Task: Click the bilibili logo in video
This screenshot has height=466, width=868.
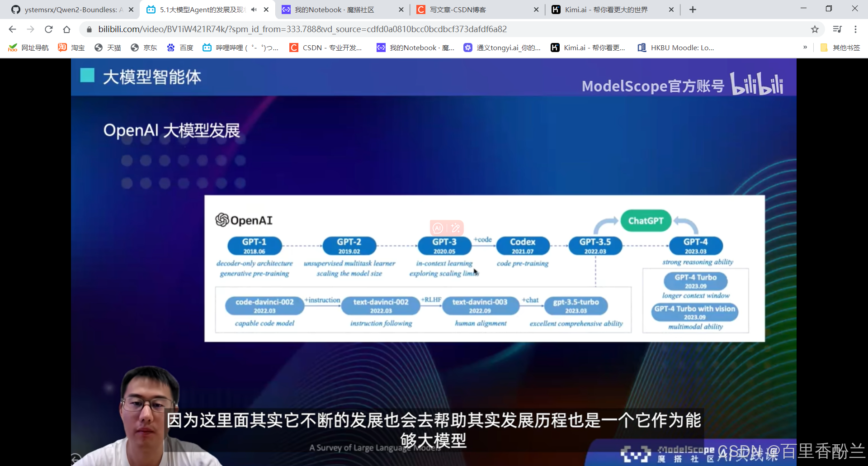Action: [x=757, y=84]
